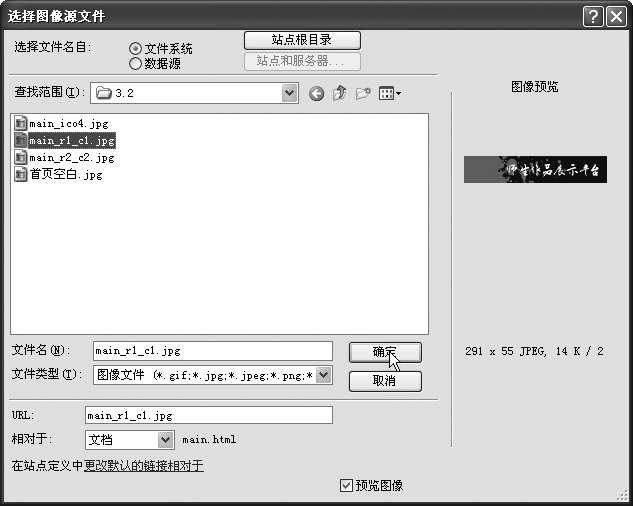This screenshot has width=633, height=506.
Task: Open the 更改默认的链接相对于 link
Action: pos(144,466)
